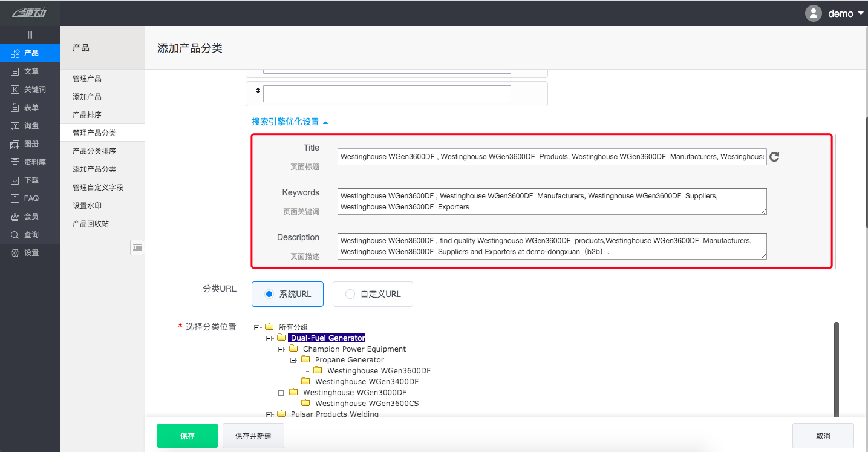Select the 系统URL radio option
Screen dimensions: 868x452
270,294
